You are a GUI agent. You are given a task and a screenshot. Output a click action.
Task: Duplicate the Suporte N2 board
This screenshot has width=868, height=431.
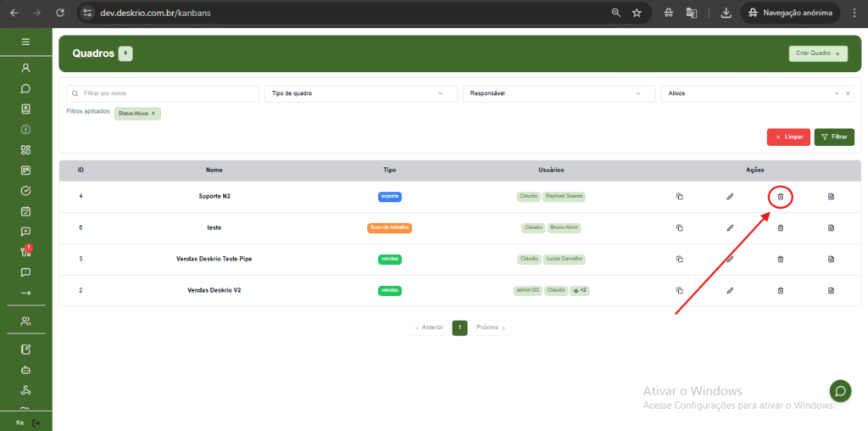point(679,197)
